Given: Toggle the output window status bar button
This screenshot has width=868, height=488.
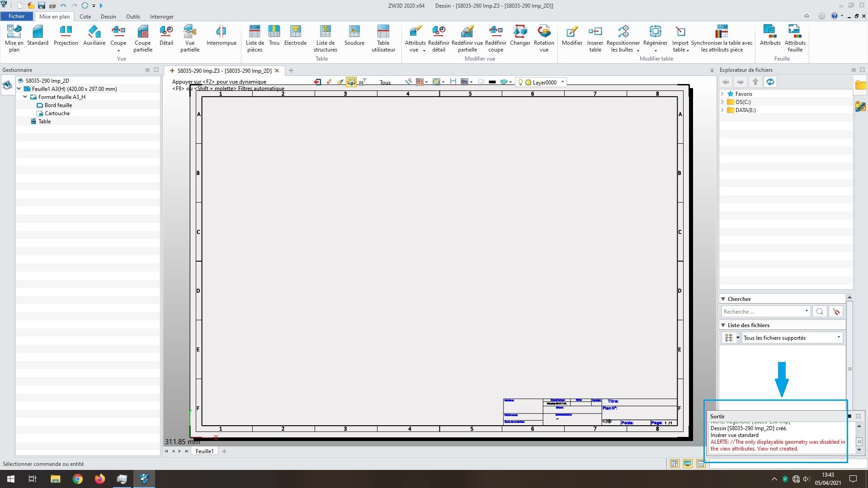Looking at the screenshot, I should click(701, 464).
